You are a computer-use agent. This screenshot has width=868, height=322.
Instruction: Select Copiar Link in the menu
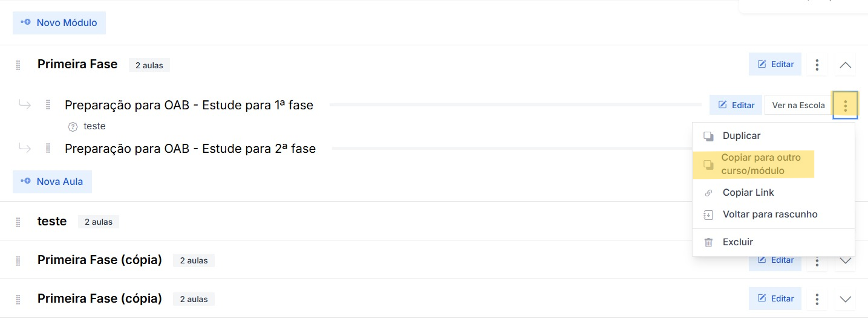pos(748,193)
